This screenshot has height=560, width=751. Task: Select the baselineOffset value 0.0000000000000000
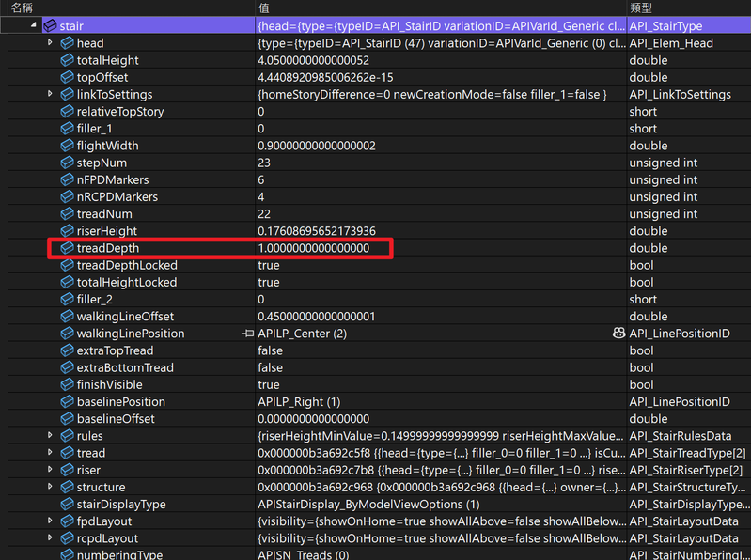pyautogui.click(x=313, y=419)
